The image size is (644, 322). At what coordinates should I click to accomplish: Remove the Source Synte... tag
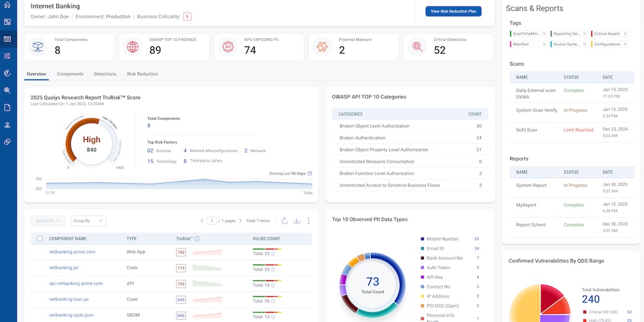pos(585,44)
